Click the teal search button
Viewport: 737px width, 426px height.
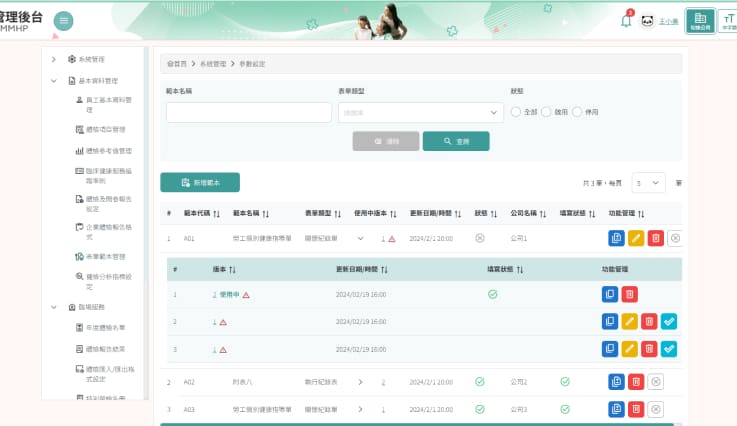coord(456,141)
